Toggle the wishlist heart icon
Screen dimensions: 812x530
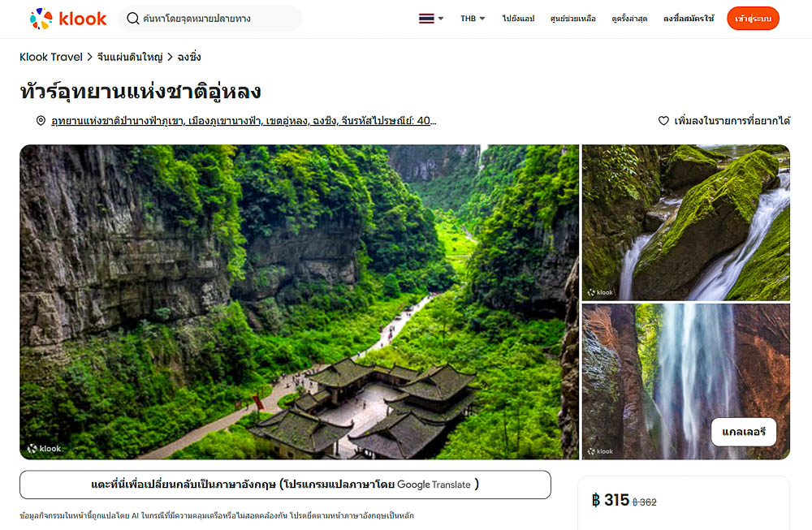663,121
